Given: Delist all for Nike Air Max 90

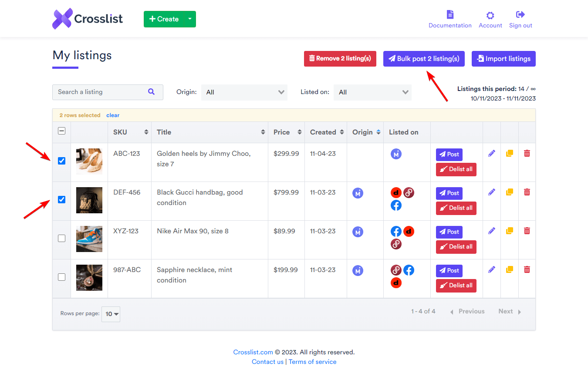Looking at the screenshot, I should pos(456,247).
